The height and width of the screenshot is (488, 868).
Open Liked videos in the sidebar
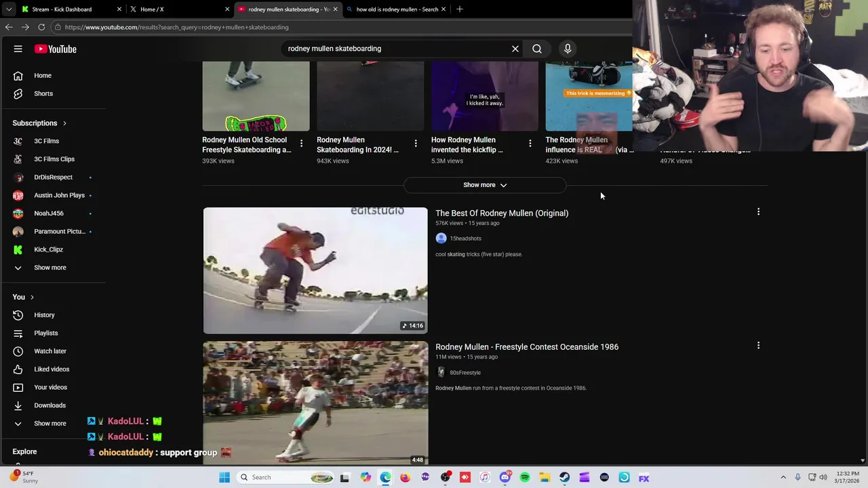pyautogui.click(x=53, y=369)
